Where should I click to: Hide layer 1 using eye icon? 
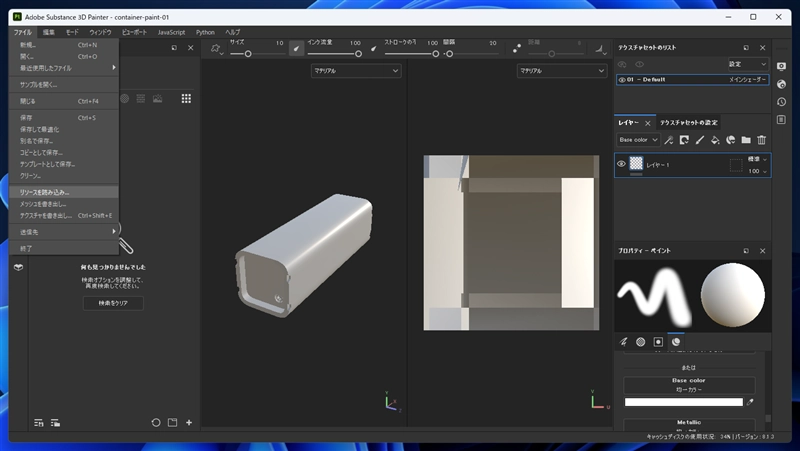[621, 164]
